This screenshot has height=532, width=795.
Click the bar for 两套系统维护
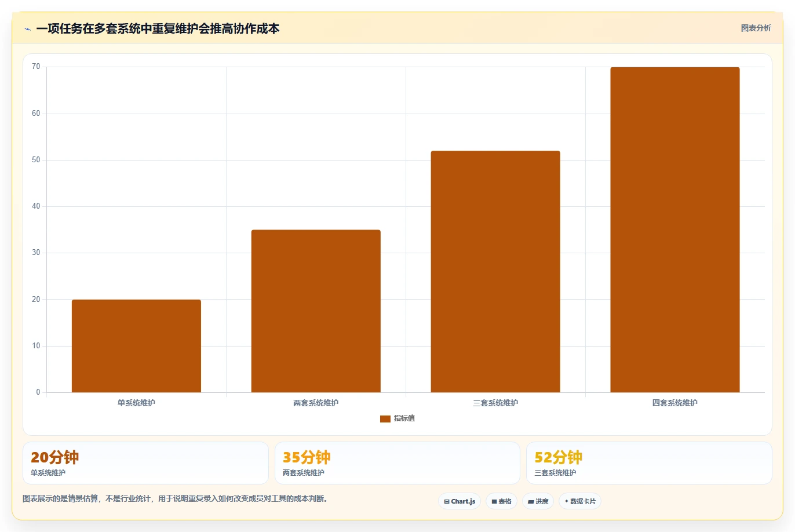[316, 311]
